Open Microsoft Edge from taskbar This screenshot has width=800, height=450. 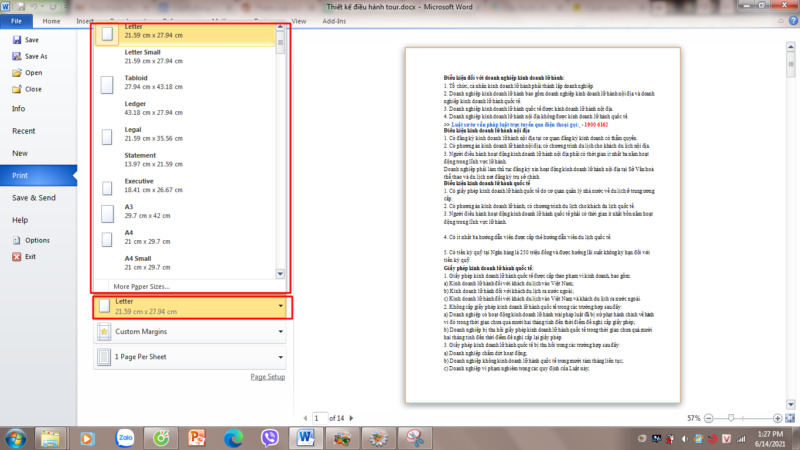pyautogui.click(x=233, y=438)
